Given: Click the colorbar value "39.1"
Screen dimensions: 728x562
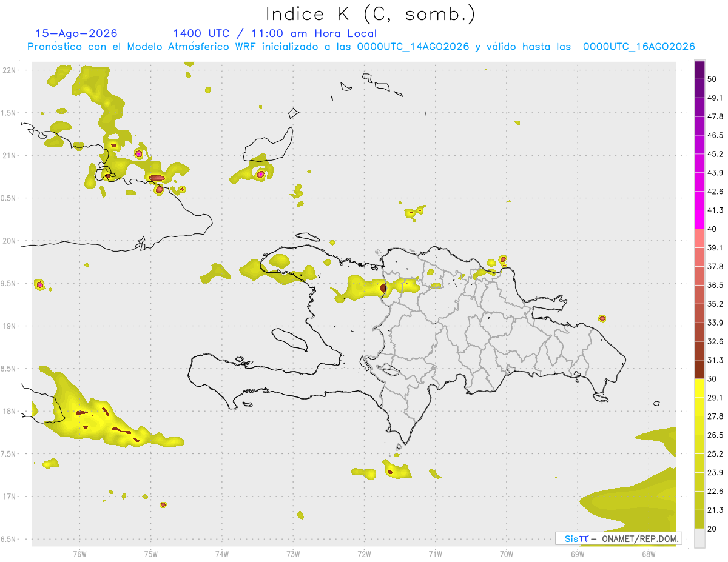Looking at the screenshot, I should click(716, 248).
